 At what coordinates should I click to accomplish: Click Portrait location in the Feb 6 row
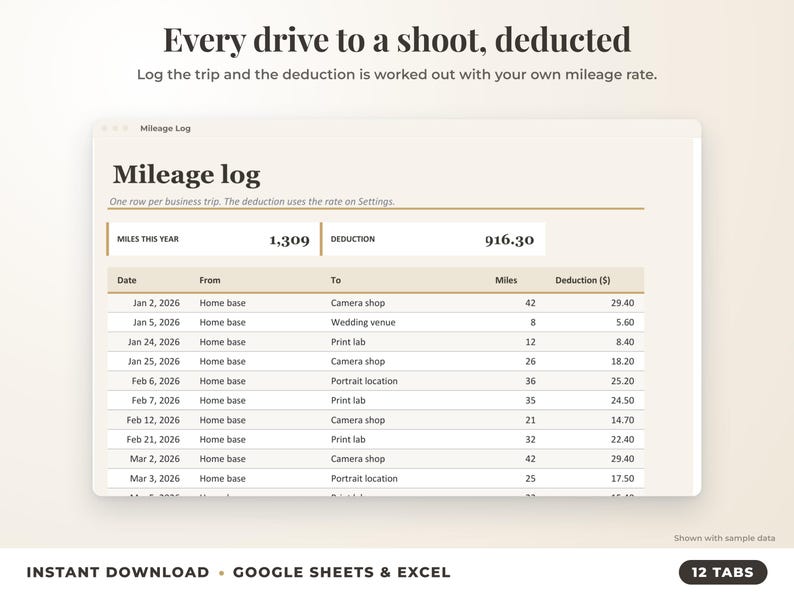tap(364, 381)
